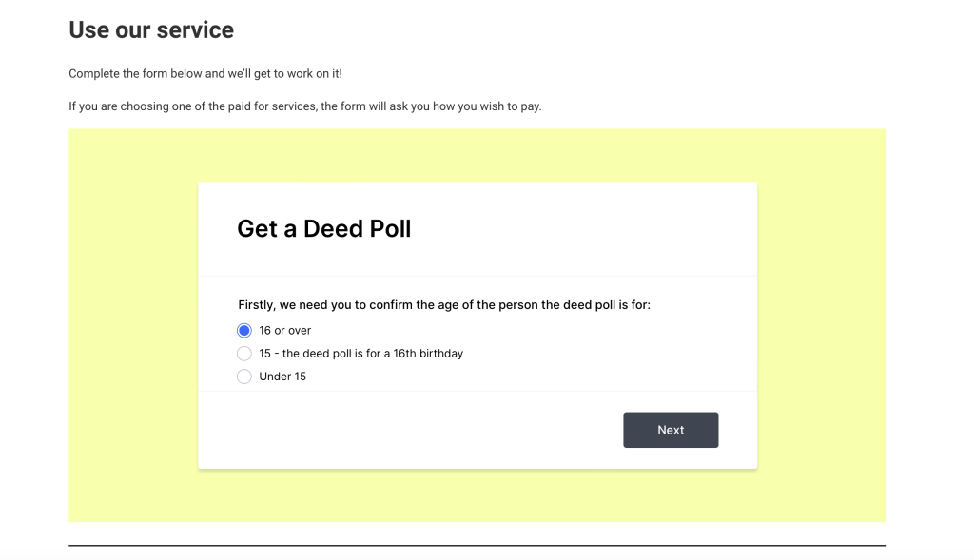Click the paid-for services payment sentence
This screenshot has height=560, width=974.
[x=304, y=106]
